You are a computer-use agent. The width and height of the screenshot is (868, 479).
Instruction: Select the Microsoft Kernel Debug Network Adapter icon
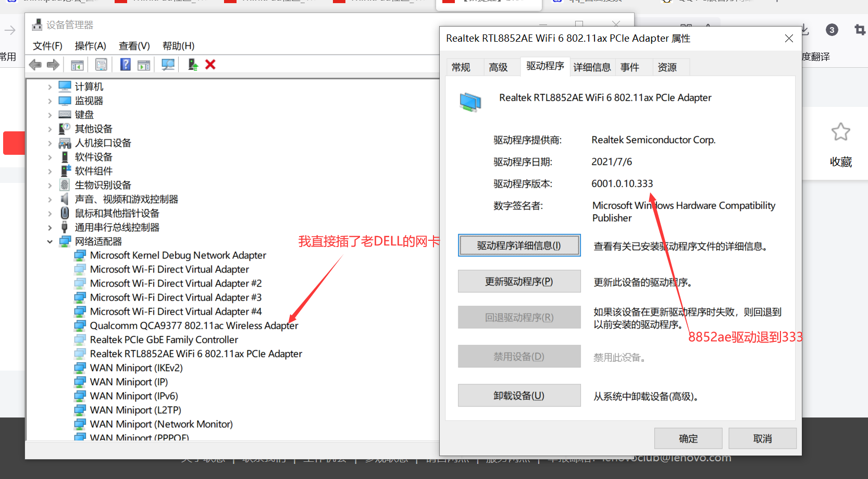tap(80, 255)
